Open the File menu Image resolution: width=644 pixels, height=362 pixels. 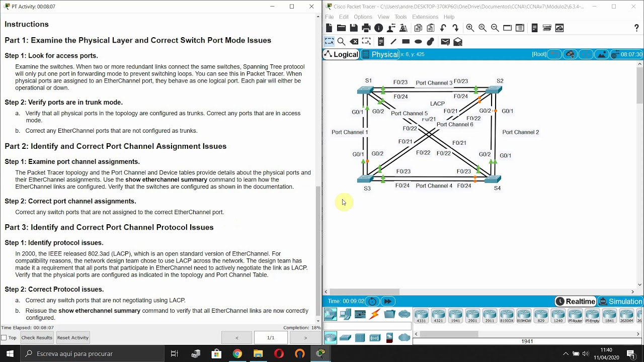330,17
